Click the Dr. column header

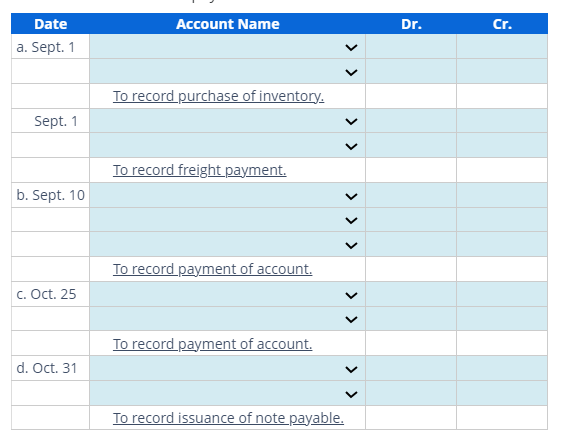point(411,24)
